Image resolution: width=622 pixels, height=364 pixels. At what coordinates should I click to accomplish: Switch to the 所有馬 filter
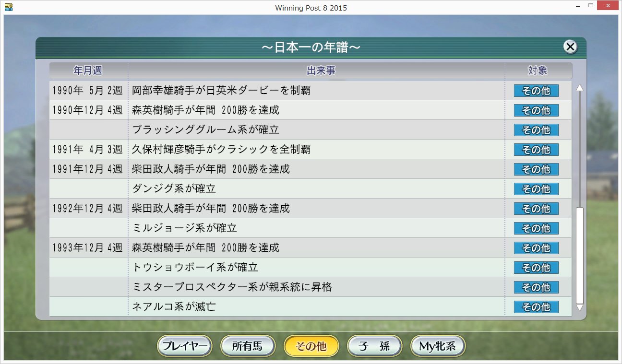(248, 345)
